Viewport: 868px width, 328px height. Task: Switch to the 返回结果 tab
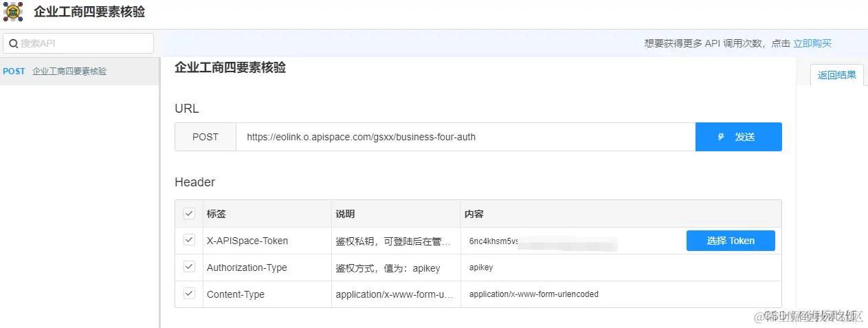point(836,75)
